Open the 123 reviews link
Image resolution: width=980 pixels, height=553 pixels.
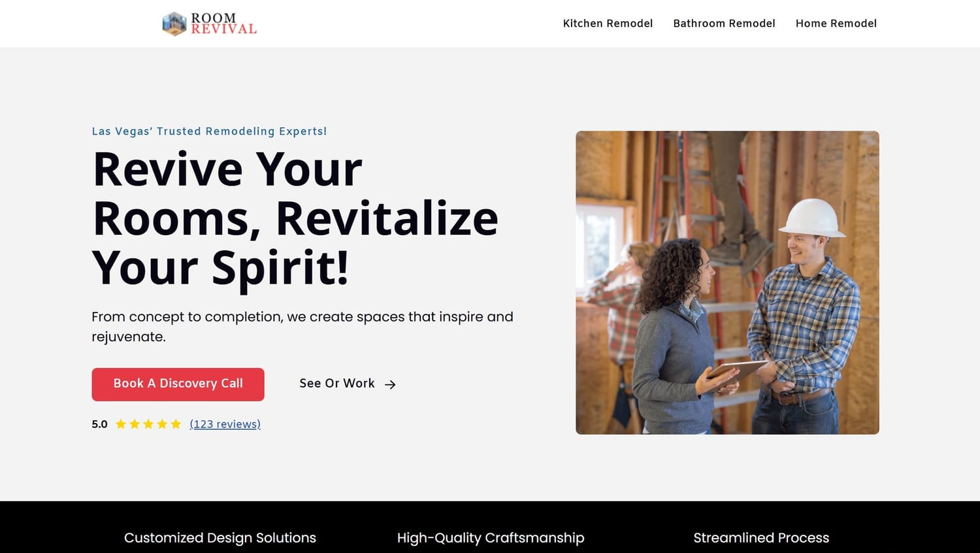[x=225, y=424]
